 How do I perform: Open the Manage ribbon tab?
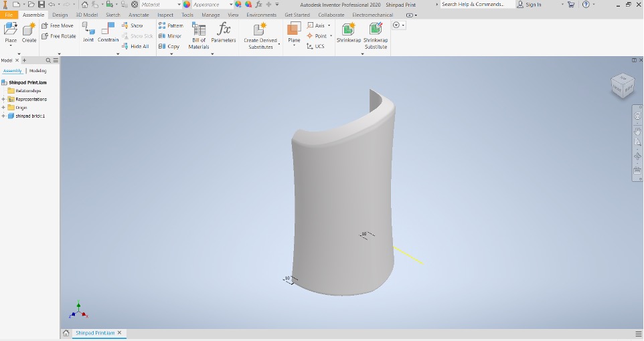click(x=211, y=15)
